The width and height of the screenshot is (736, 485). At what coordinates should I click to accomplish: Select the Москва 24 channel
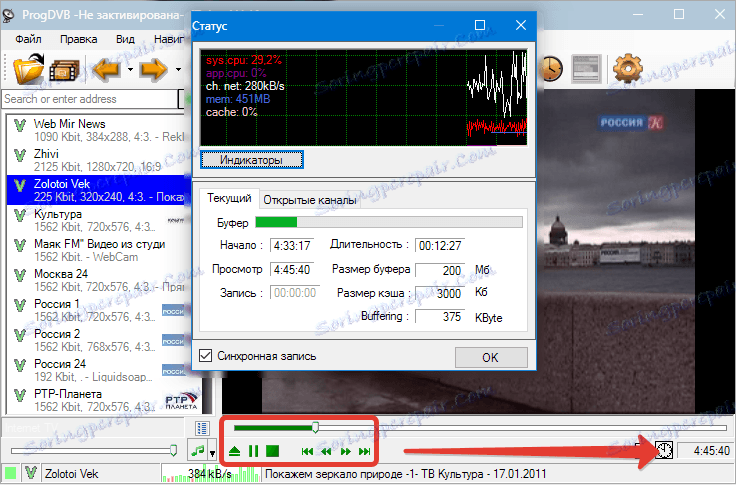tap(96, 280)
